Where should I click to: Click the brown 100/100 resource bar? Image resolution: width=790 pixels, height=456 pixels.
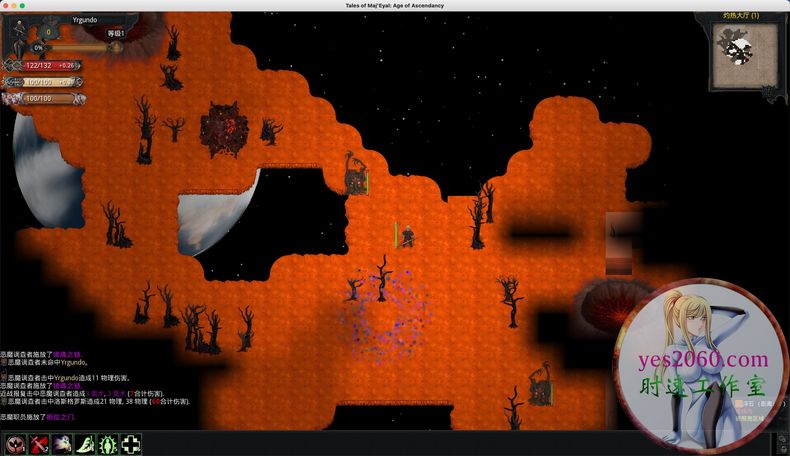(x=42, y=98)
